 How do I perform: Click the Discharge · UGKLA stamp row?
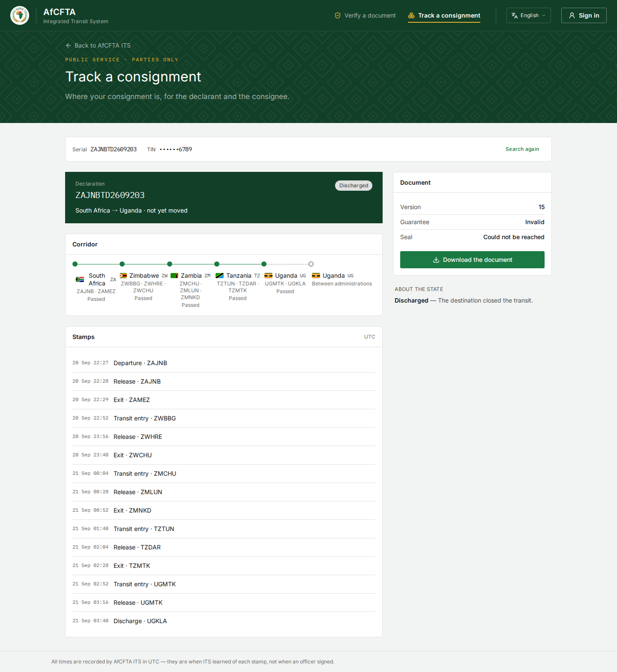click(224, 621)
